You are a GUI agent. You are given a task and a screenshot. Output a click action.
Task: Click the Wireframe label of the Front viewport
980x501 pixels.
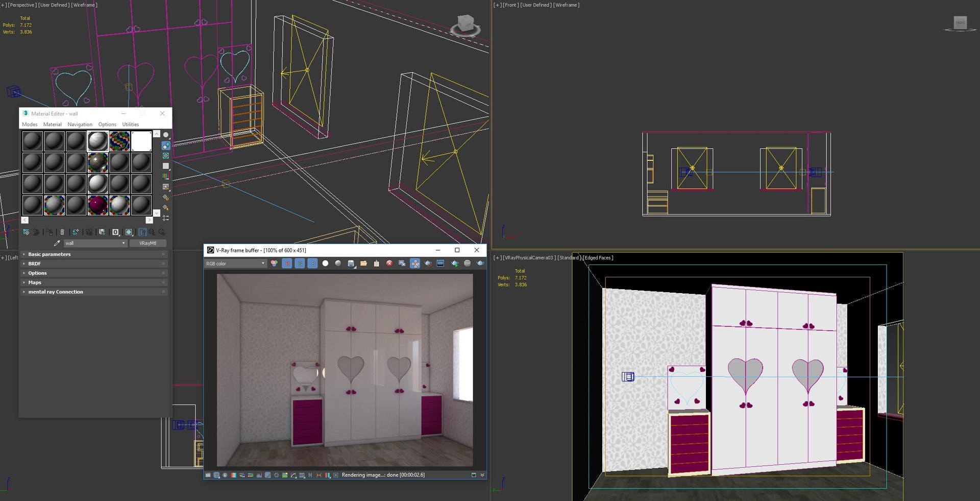pyautogui.click(x=566, y=5)
